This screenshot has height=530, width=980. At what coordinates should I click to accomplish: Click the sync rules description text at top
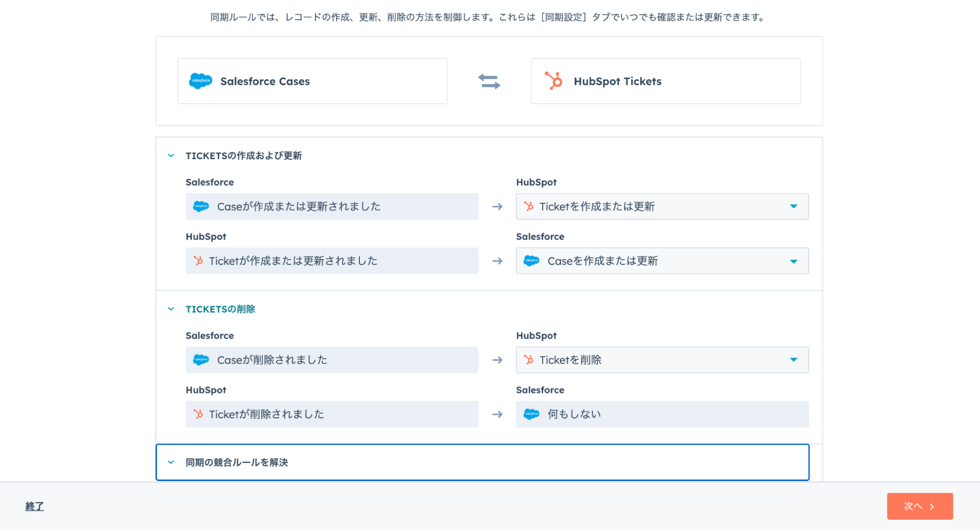pyautogui.click(x=489, y=17)
